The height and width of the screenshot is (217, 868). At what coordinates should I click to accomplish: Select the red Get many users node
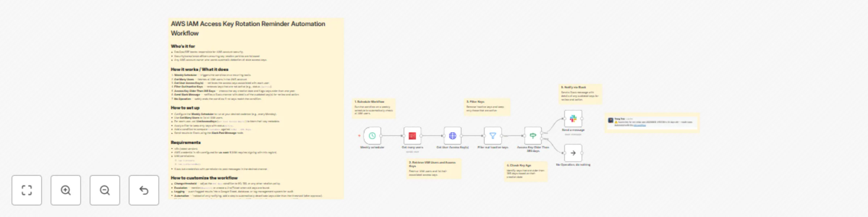point(412,136)
